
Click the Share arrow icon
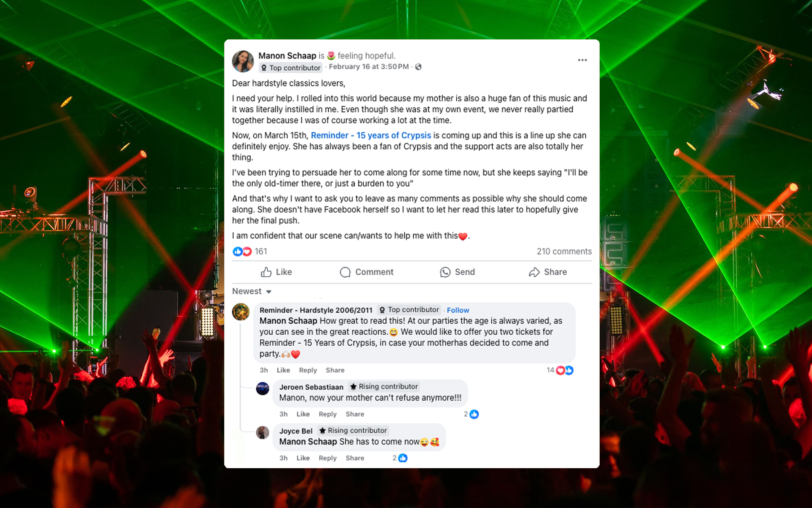click(x=534, y=272)
